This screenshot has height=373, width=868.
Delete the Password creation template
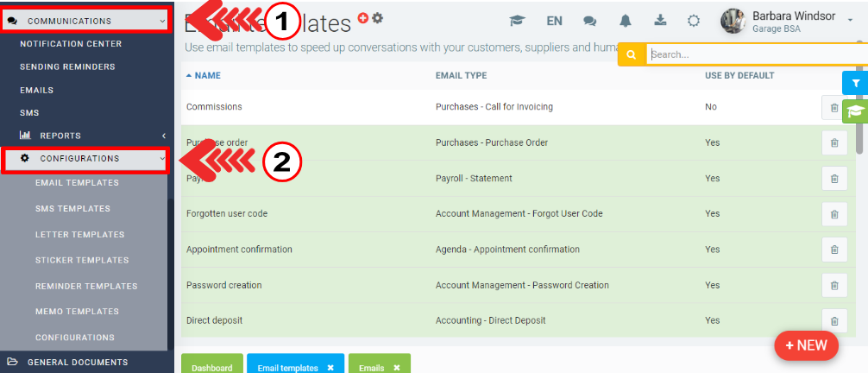[833, 285]
